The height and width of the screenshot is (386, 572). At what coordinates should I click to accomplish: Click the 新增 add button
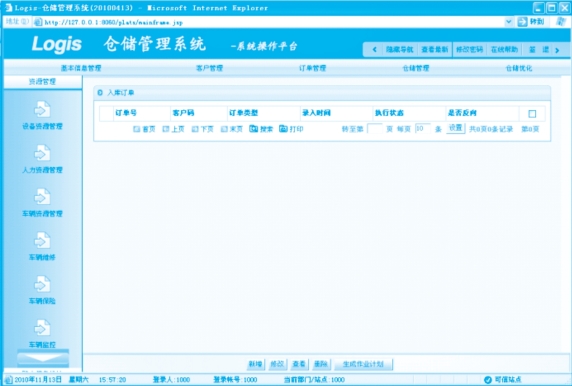[256, 364]
